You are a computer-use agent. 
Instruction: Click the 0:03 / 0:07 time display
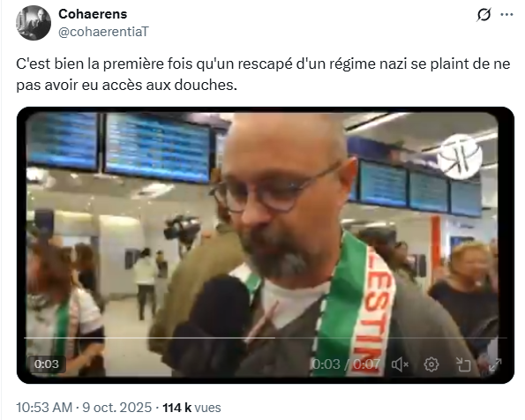point(346,364)
